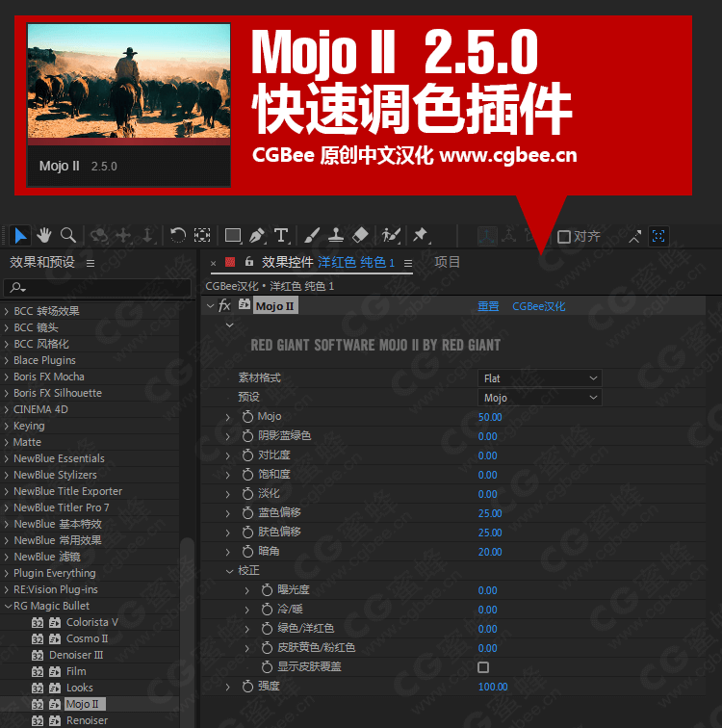Select the Looks effect
Screen dimensions: 722x728
tap(79, 688)
